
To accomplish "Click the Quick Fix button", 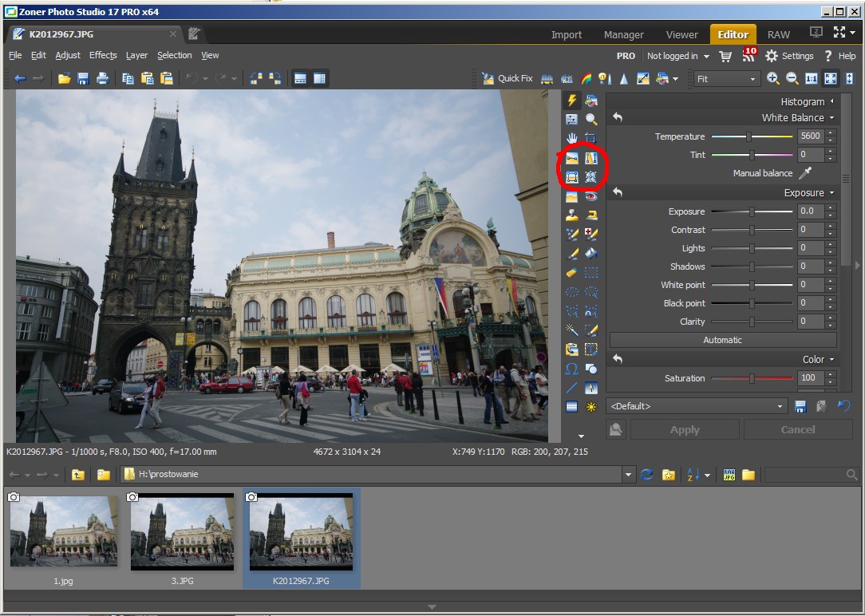I will click(508, 78).
